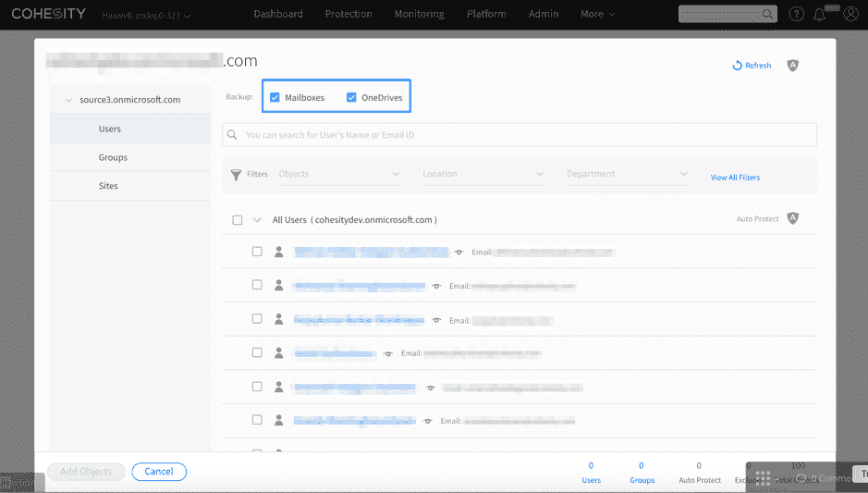The image size is (868, 493).
Task: Click the Auto Protect shield in All Users row
Action: pos(792,219)
